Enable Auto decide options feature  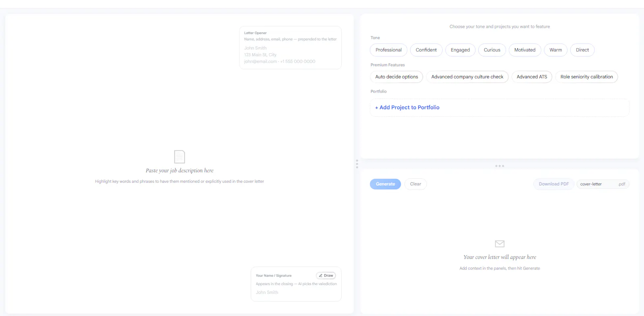pyautogui.click(x=396, y=77)
